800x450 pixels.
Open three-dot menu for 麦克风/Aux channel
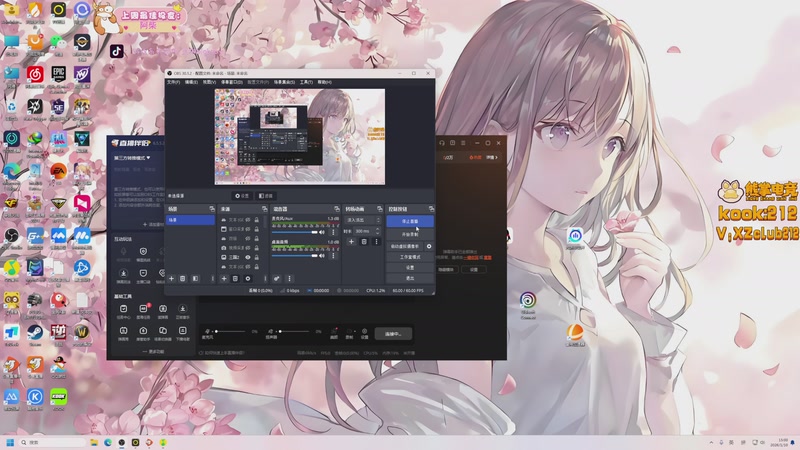[x=333, y=232]
